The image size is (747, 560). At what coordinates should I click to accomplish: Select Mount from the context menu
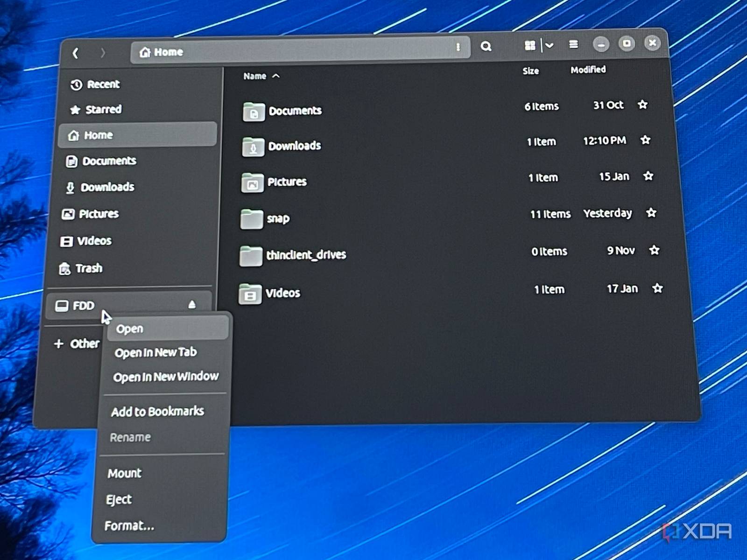tap(125, 473)
